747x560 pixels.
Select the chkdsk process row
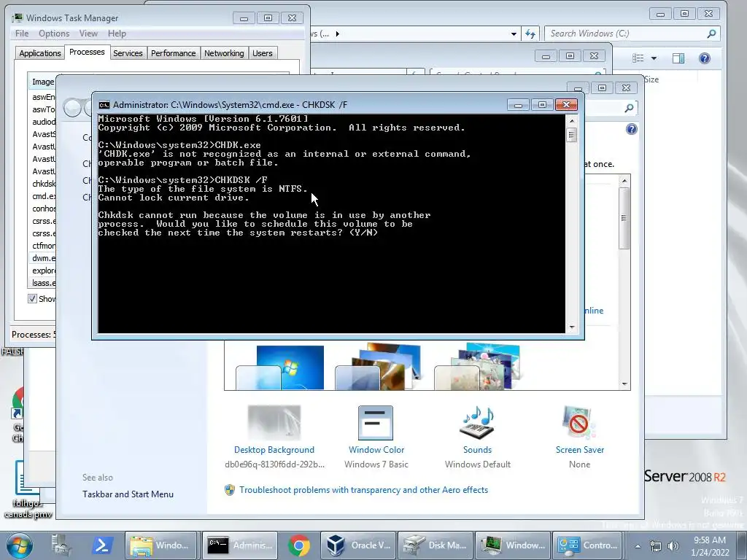tap(43, 184)
